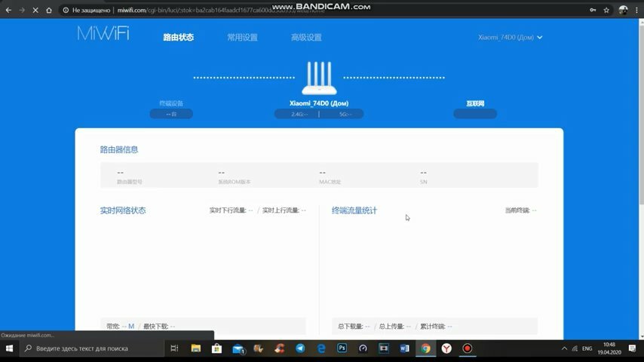Open Task View on the taskbar
This screenshot has height=362, width=644.
[x=174, y=348]
